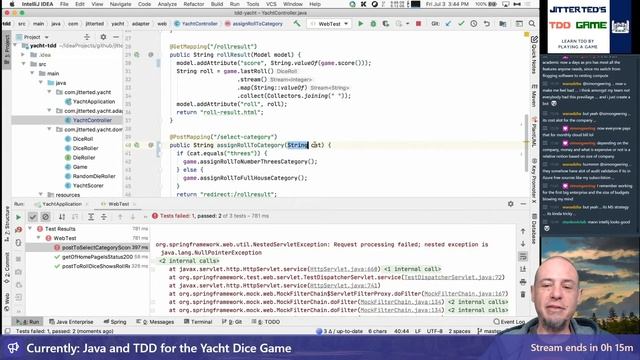This screenshot has height=360, width=640.
Task: Commit changes with the green Git checkmark
Action: tap(461, 24)
